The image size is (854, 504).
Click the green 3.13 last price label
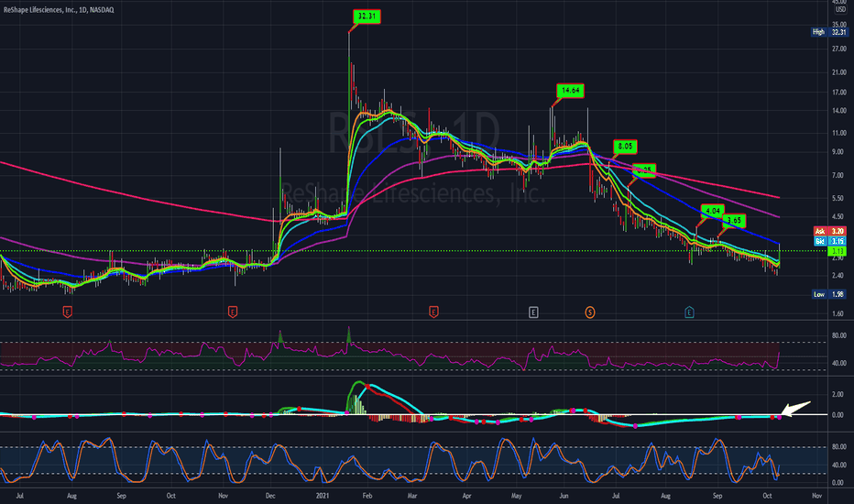[x=838, y=251]
